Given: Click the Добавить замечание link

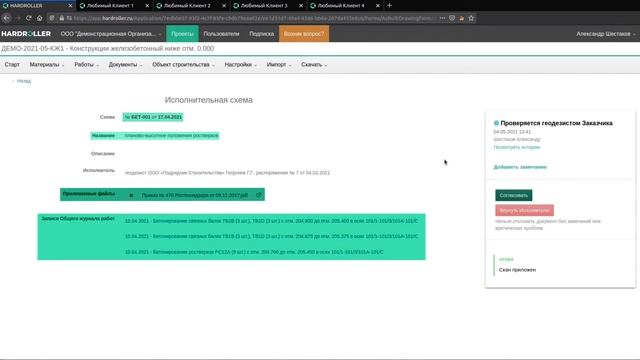Looking at the screenshot, I should click(520, 167).
